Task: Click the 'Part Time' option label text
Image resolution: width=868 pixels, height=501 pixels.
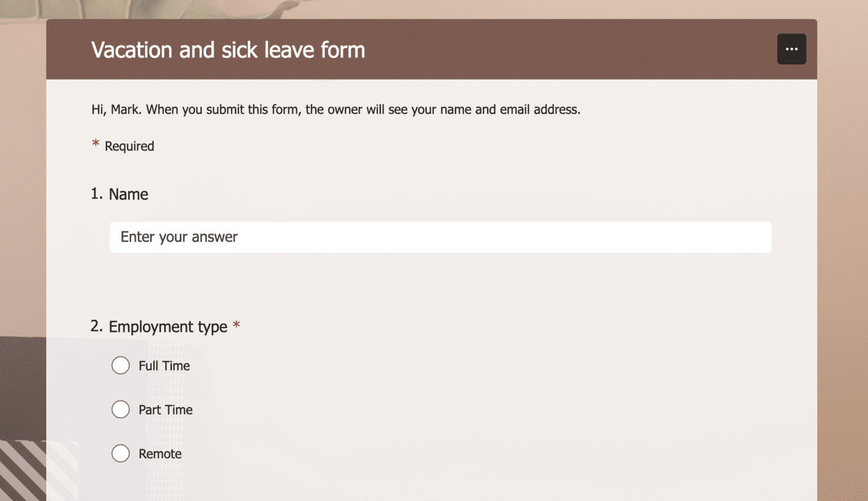Action: pyautogui.click(x=165, y=409)
